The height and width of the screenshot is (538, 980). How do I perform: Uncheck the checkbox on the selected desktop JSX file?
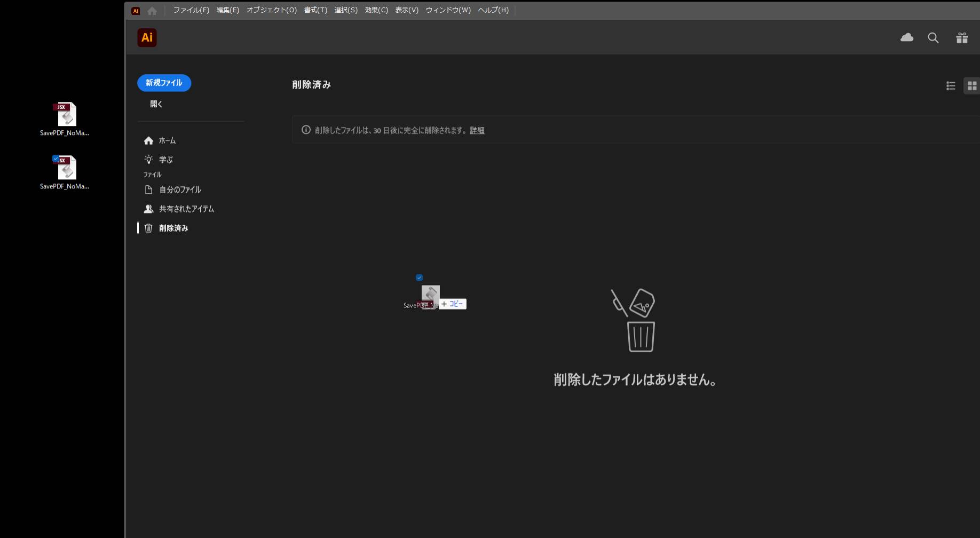[56, 159]
